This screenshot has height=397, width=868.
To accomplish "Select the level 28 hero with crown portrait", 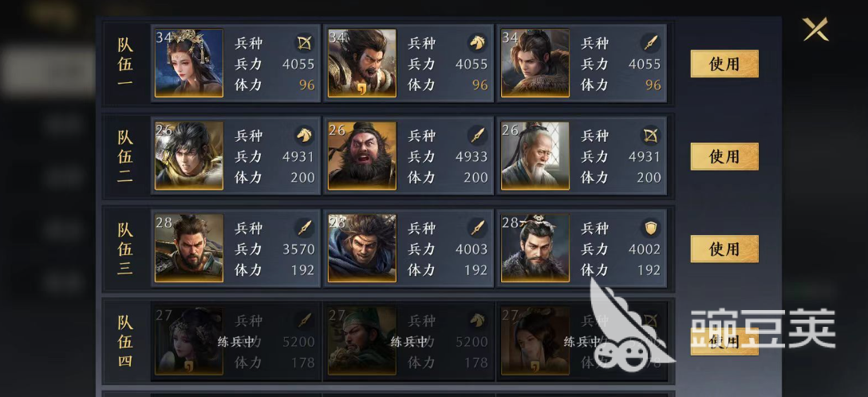I will (535, 248).
